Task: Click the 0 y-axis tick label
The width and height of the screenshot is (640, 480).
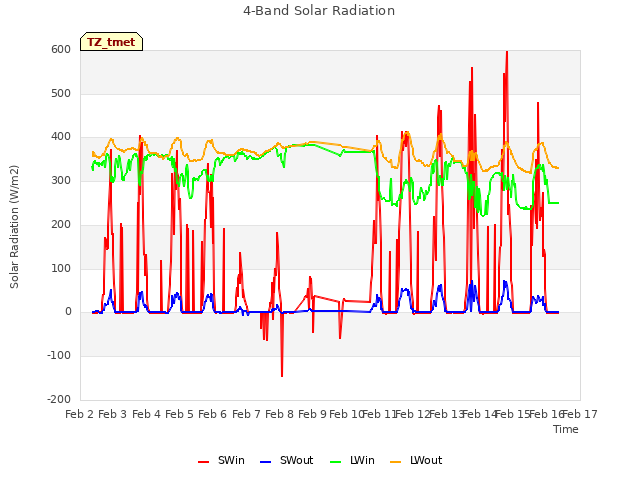Action: [x=68, y=312]
